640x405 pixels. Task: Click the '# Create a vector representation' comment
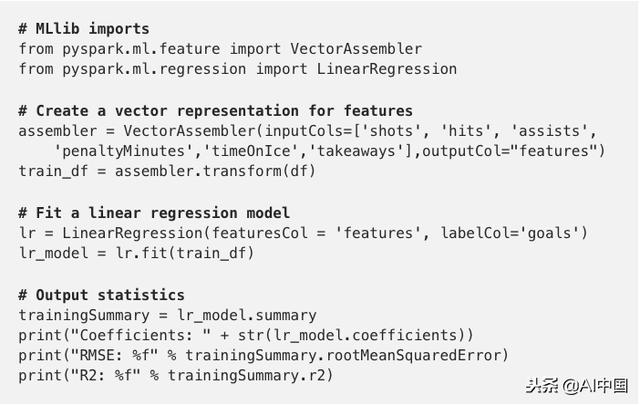point(215,110)
